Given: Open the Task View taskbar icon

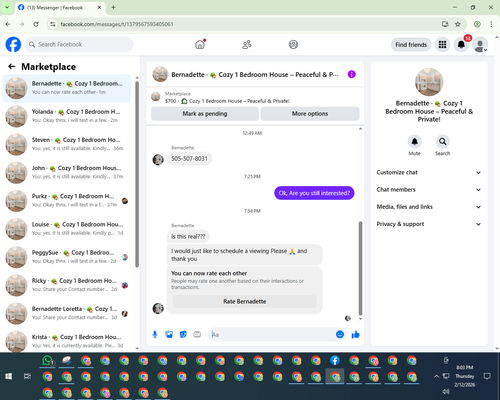Looking at the screenshot, I should pyautogui.click(x=27, y=376).
